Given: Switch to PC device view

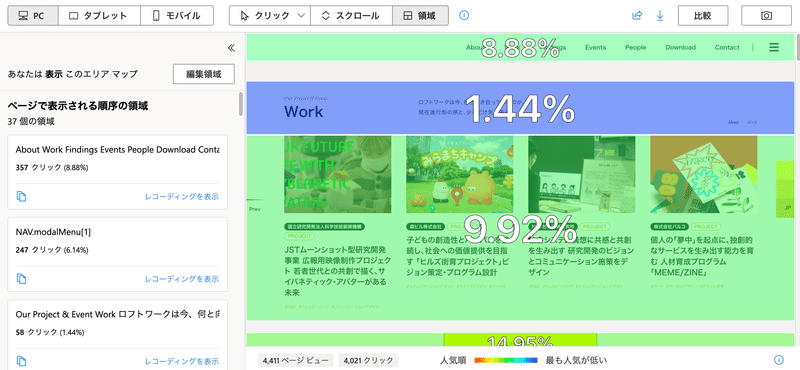Looking at the screenshot, I should (x=33, y=16).
